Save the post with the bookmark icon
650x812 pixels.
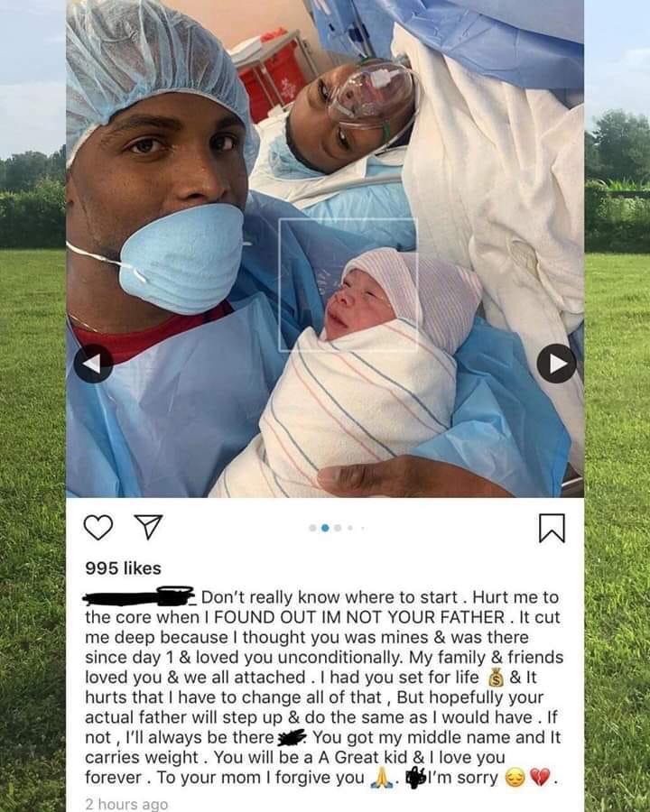tap(552, 528)
